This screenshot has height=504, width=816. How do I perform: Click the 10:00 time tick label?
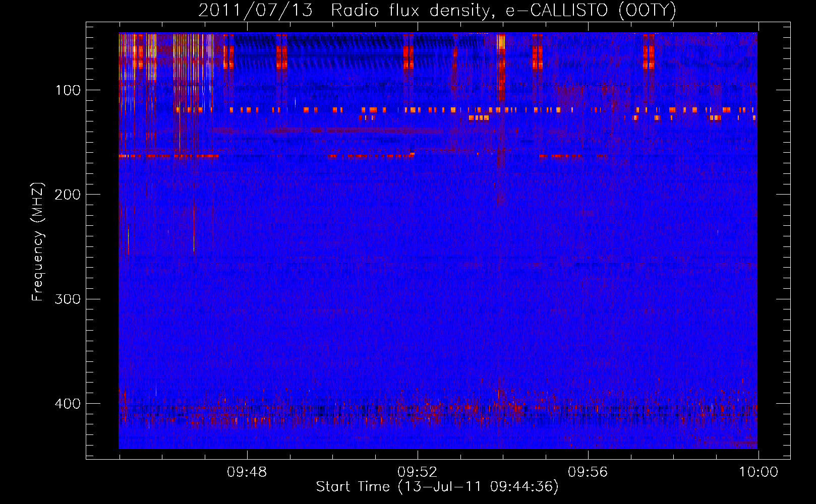point(759,472)
